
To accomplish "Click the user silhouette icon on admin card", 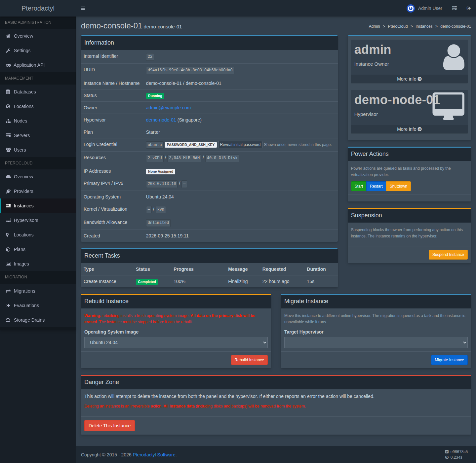I will 454,57.
